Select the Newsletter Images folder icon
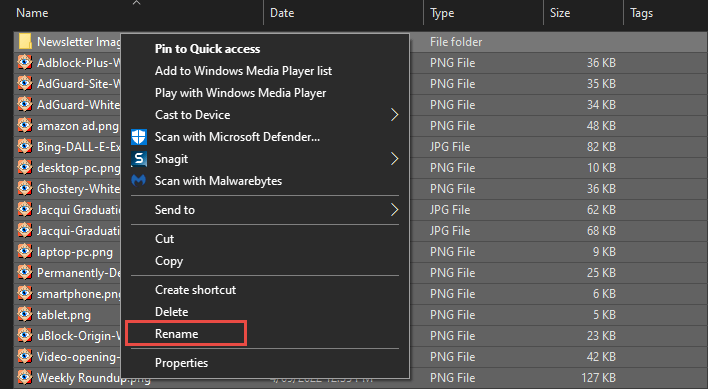708x389 pixels. (x=25, y=42)
